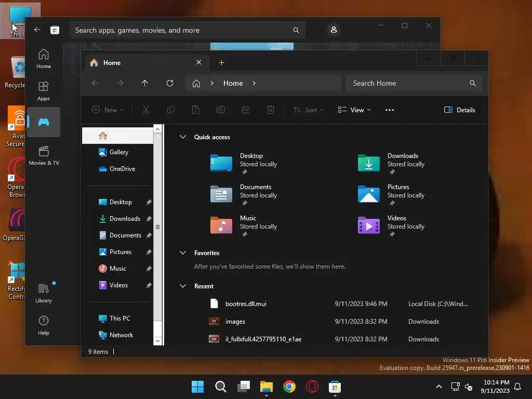Screen dimensions: 532x399
Task: Click the Windows Start button on taskbar
Action: tap(197, 387)
